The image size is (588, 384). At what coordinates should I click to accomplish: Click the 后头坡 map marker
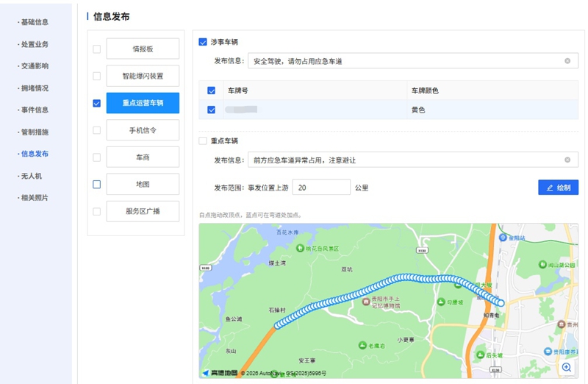tap(481, 355)
